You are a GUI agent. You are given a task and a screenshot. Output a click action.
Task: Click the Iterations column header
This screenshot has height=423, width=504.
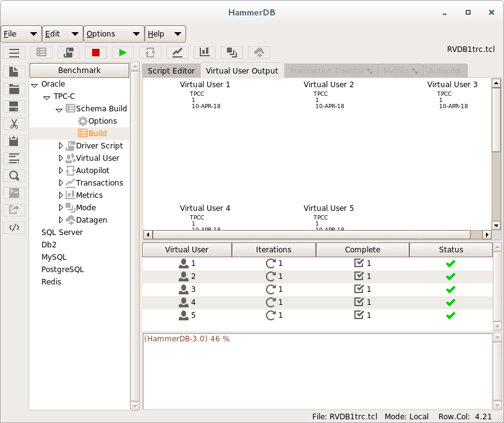pos(273,250)
